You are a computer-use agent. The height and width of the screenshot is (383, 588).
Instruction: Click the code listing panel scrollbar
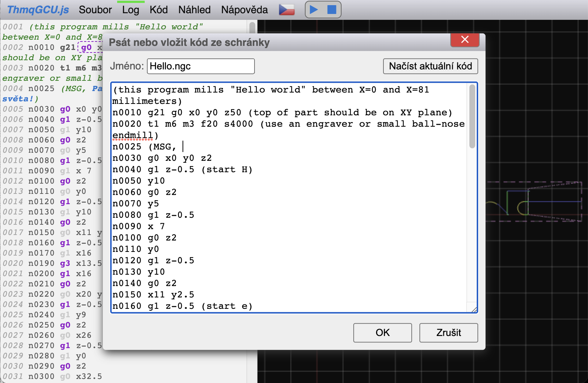tap(252, 28)
